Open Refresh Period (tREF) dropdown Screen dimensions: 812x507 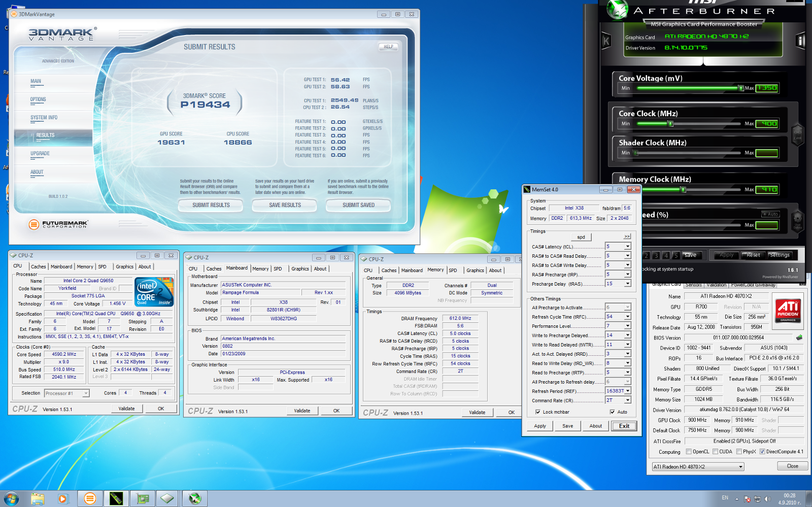tap(628, 391)
